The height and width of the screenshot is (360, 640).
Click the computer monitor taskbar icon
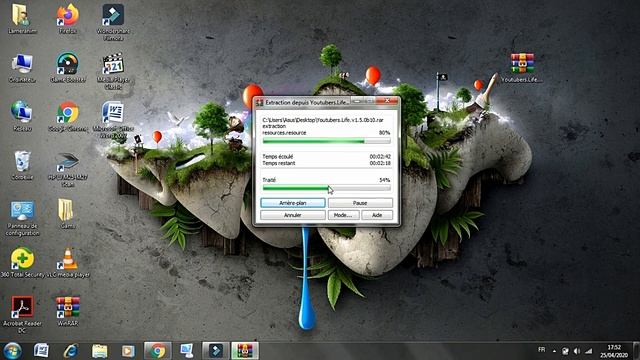tap(187, 351)
